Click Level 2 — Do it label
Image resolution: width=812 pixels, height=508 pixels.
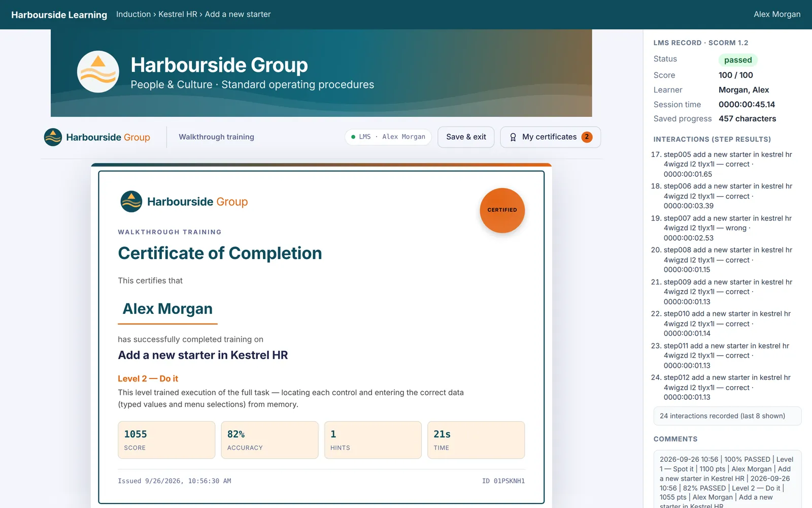point(148,378)
